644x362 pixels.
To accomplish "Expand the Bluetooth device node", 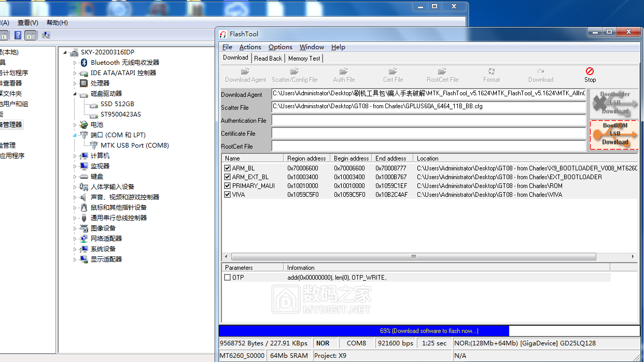I will [x=75, y=63].
